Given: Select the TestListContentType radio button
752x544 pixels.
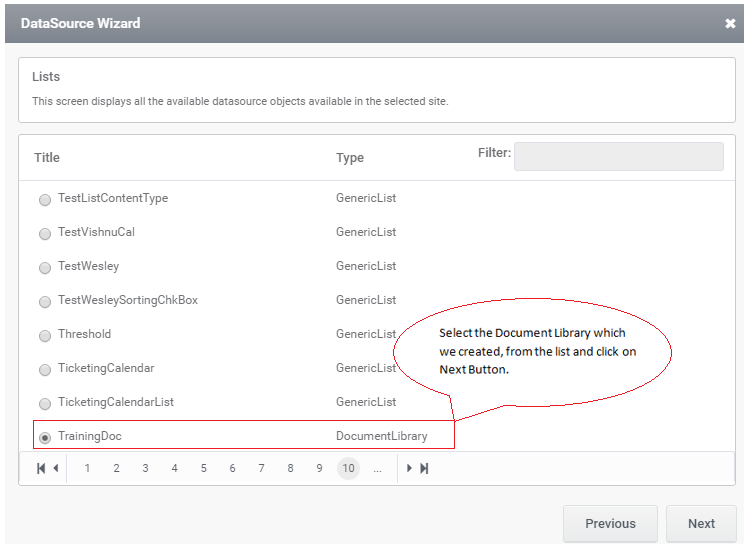Looking at the screenshot, I should [44, 199].
